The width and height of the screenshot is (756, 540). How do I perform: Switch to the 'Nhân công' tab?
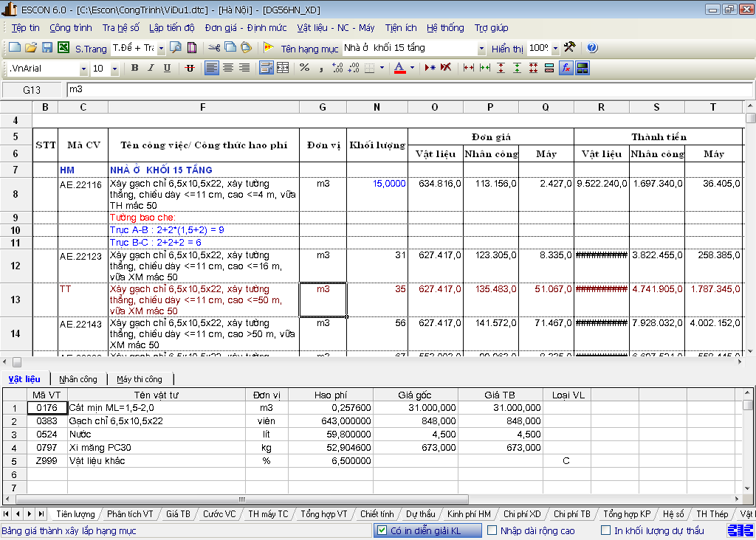click(x=78, y=379)
